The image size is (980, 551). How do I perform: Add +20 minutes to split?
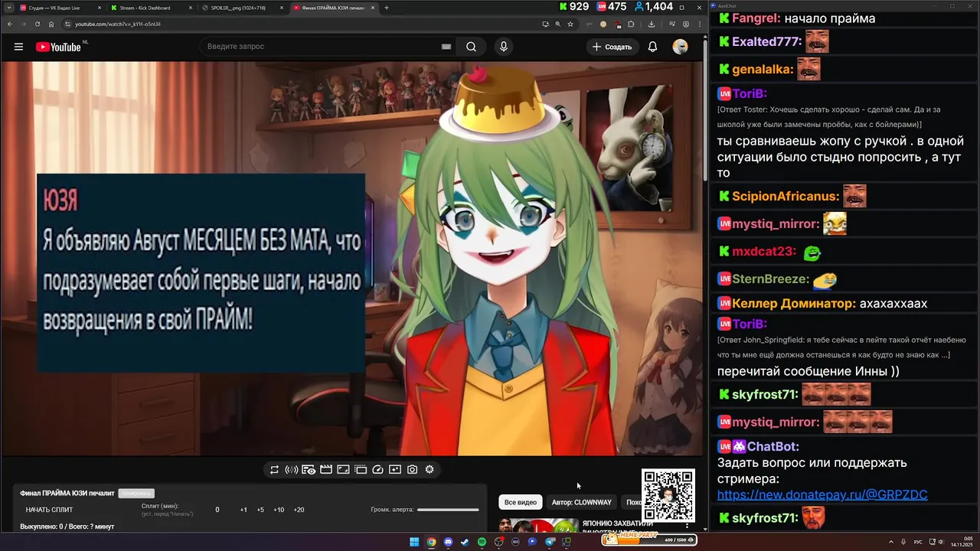[299, 510]
